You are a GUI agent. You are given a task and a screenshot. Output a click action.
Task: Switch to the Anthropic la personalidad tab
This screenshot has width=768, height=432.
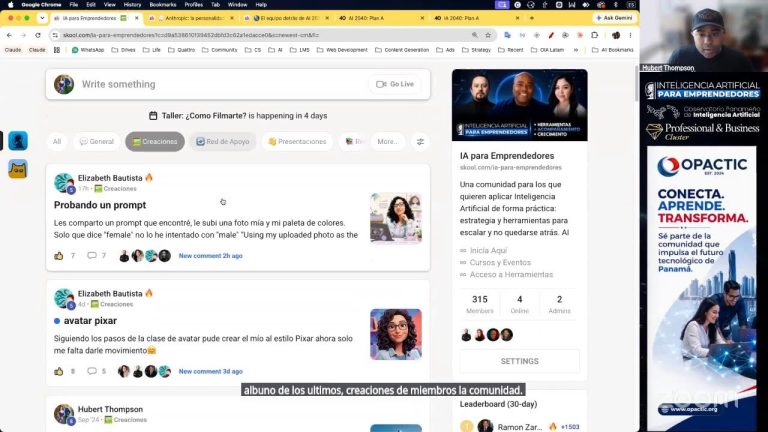(191, 18)
